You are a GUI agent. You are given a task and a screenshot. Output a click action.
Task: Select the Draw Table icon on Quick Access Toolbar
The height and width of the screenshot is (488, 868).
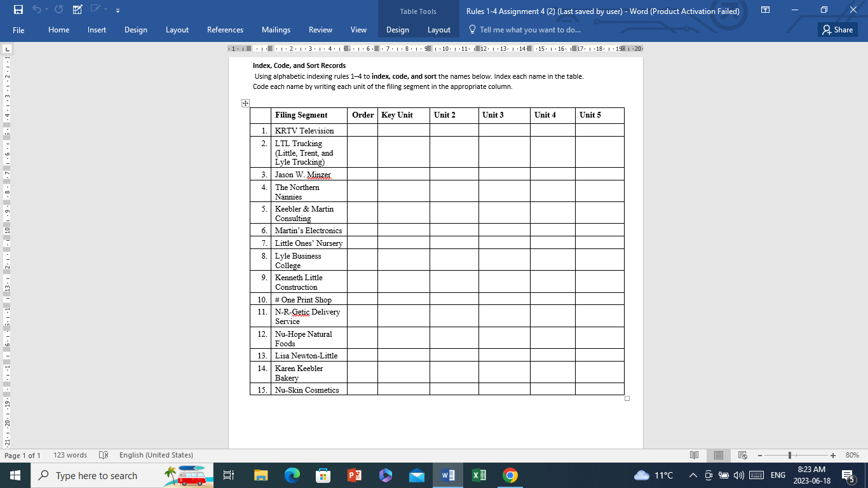pos(77,10)
